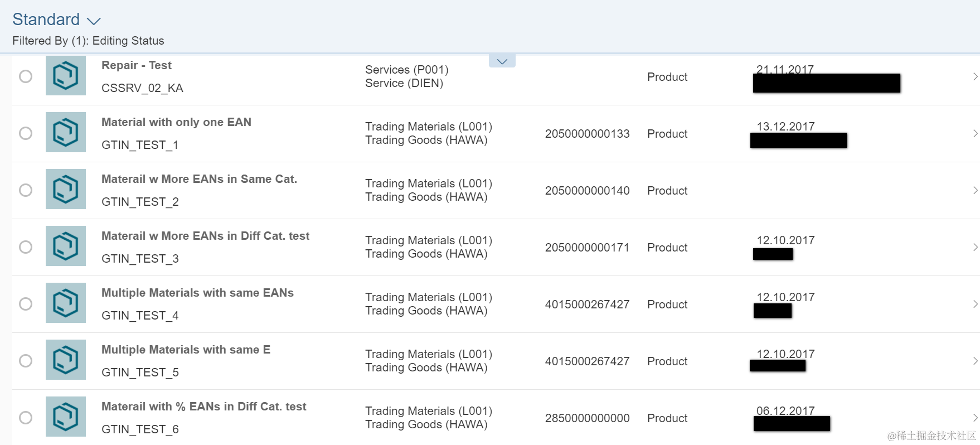Select radio button for GTIN_TEST_6 row
980x445 pixels.
[26, 418]
